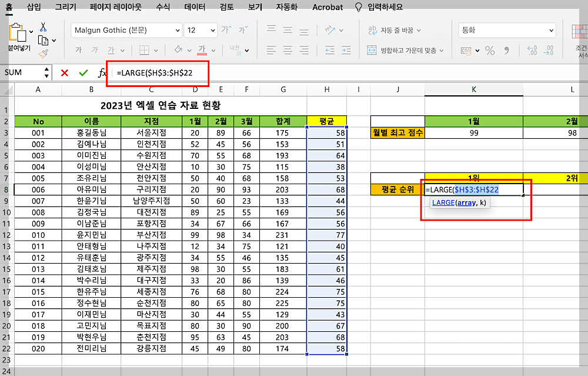Click the Copy icon
The width and height of the screenshot is (588, 376).
43,41
